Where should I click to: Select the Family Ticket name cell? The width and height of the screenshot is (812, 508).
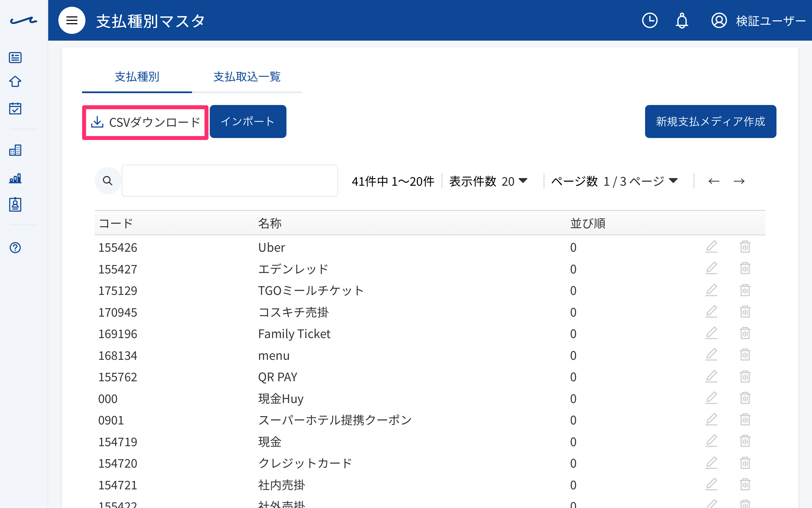pos(294,334)
